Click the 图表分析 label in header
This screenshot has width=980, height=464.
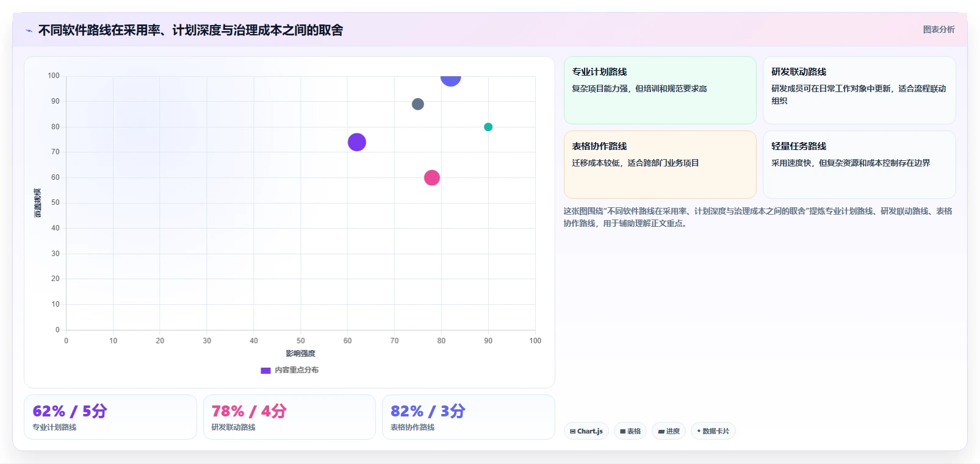(939, 29)
